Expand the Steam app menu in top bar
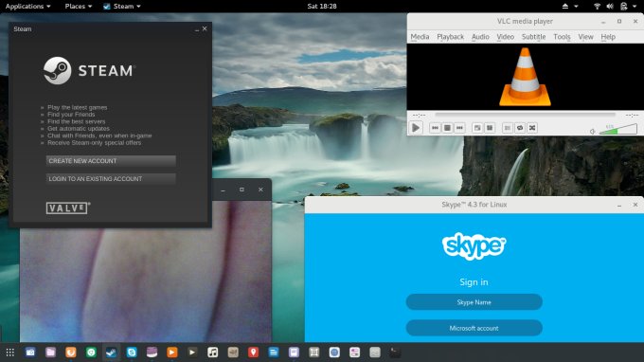The height and width of the screenshot is (362, 644). 122,7
